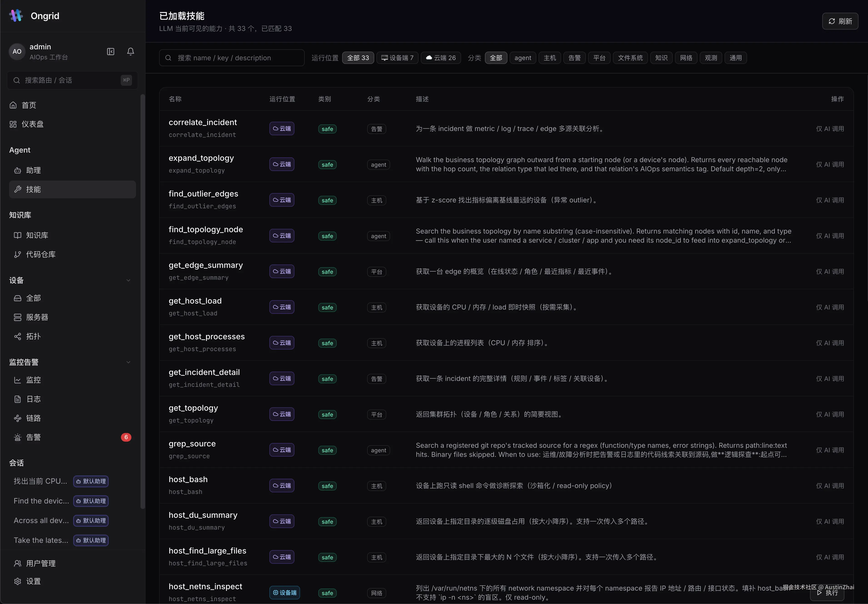
Task: Select category filter 平台
Action: (599, 58)
